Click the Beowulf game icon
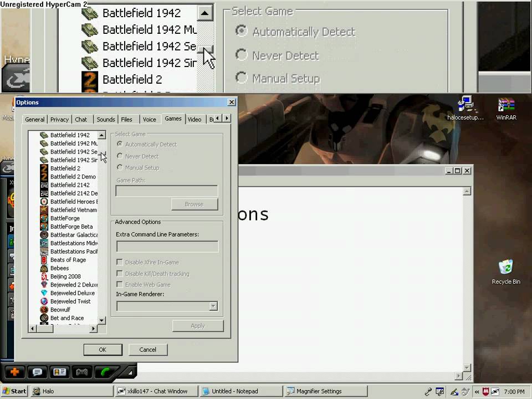532x399 pixels. coord(44,310)
